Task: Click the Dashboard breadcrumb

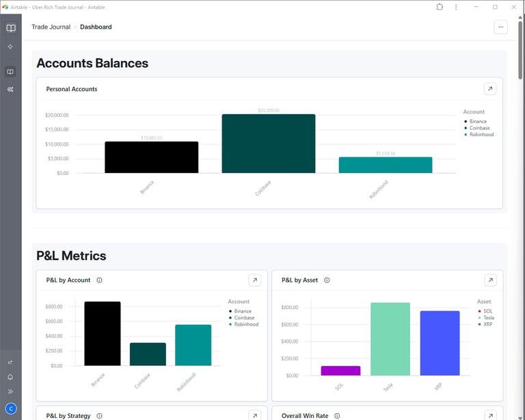Action: click(x=96, y=27)
